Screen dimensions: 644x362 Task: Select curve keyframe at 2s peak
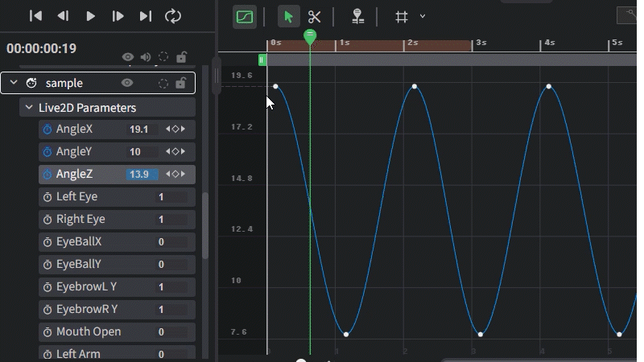415,86
